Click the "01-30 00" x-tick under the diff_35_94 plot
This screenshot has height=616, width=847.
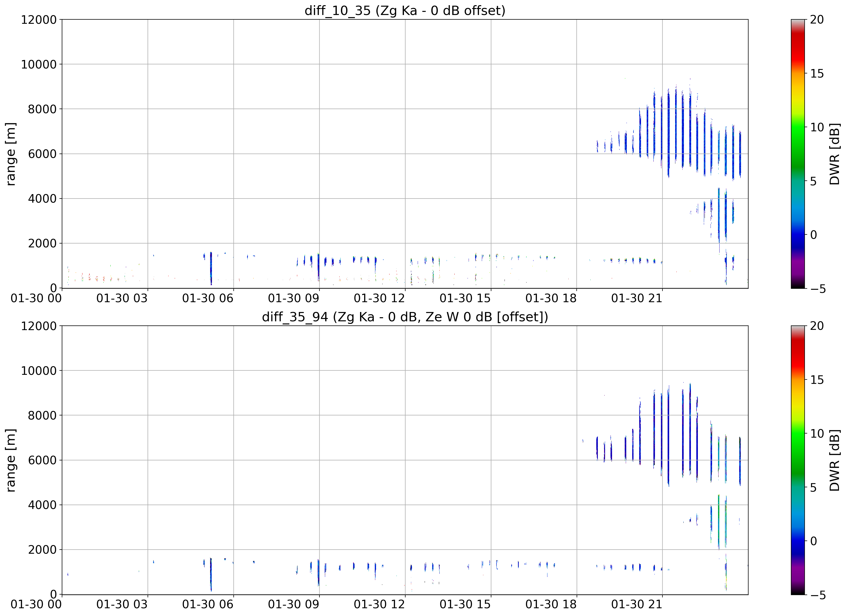(36, 604)
